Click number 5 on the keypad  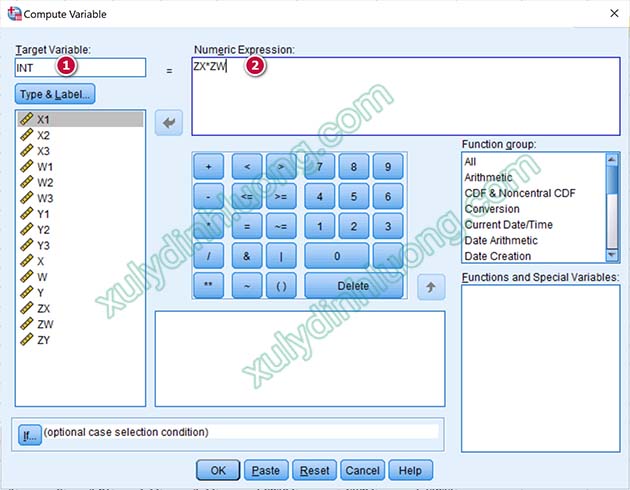tap(354, 196)
